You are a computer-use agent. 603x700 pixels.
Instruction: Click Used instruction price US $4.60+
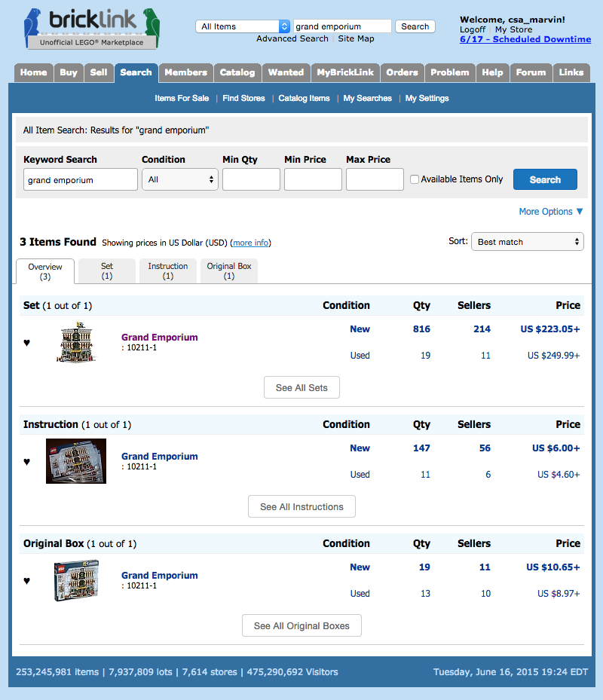tap(559, 474)
